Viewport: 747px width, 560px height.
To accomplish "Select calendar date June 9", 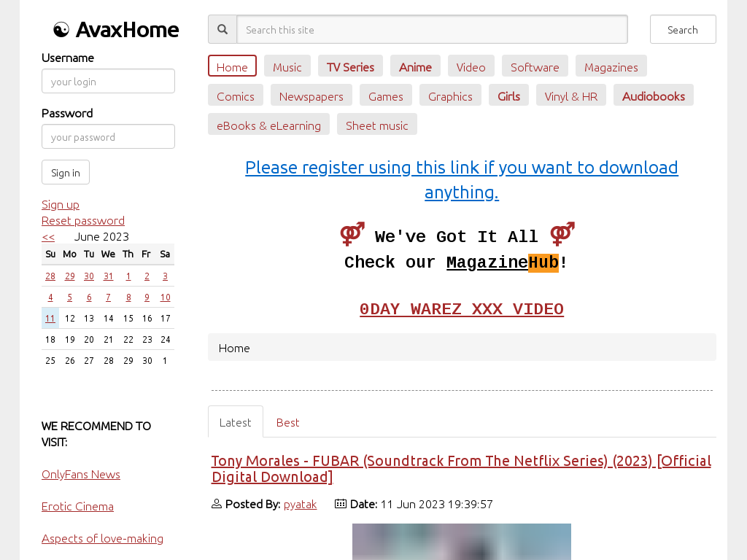I will pos(147,297).
